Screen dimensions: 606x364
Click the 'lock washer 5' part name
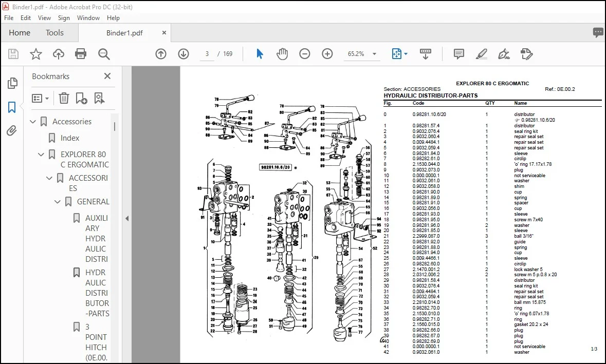(x=528, y=270)
